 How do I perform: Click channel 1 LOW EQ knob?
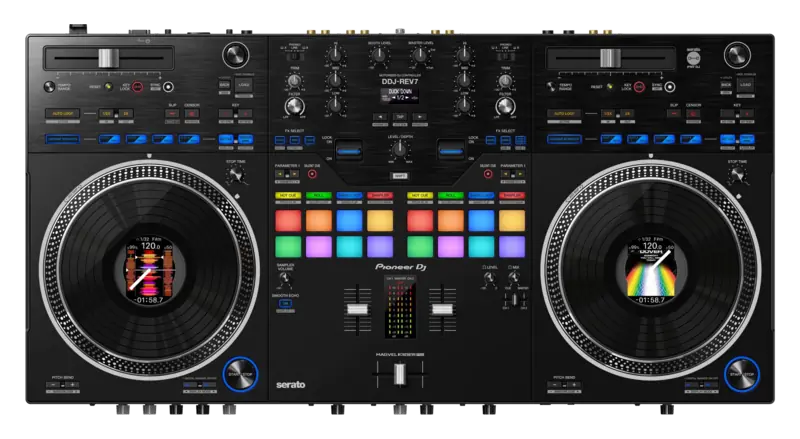click(335, 105)
